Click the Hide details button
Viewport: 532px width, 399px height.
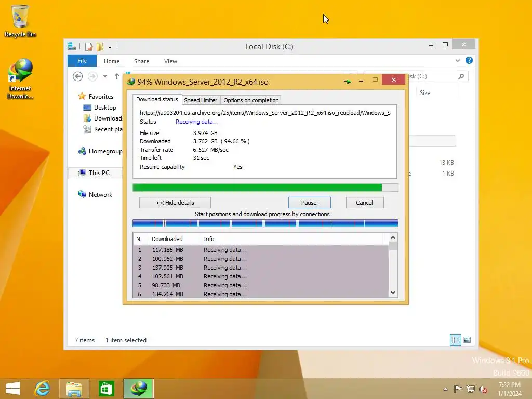tap(175, 203)
